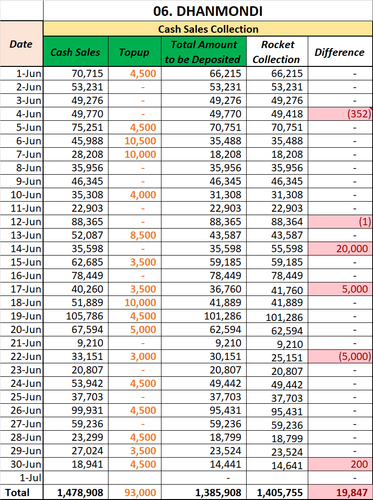
Task: Click cash sales value 22,903
Action: [x=76, y=208]
